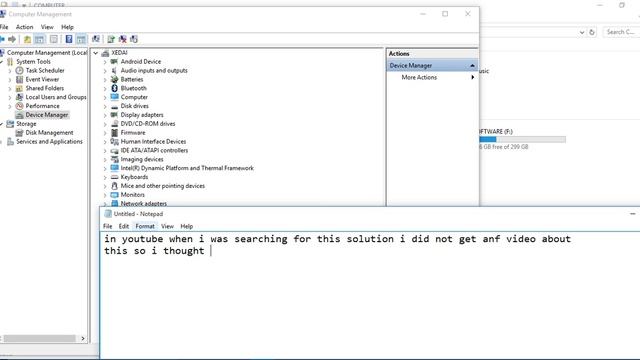This screenshot has width=640, height=360.
Task: Expand Intel(R) Dynamic Platform and Thermal Framework
Action: (105, 168)
